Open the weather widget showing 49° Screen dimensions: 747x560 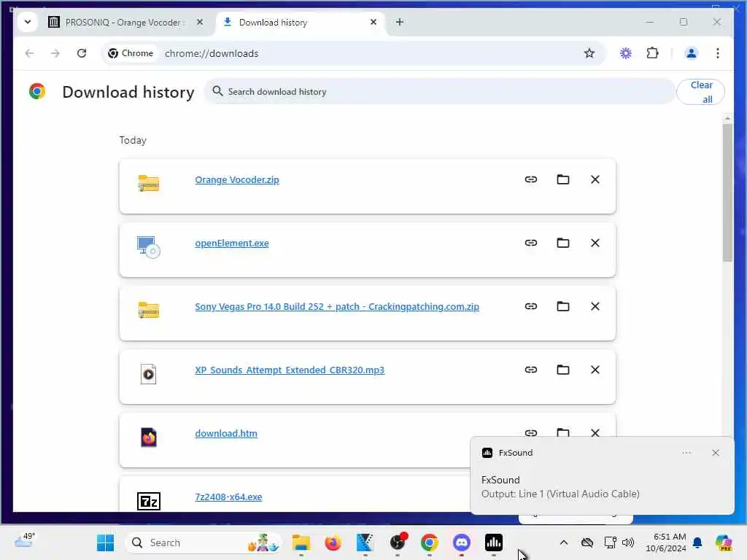(x=24, y=540)
